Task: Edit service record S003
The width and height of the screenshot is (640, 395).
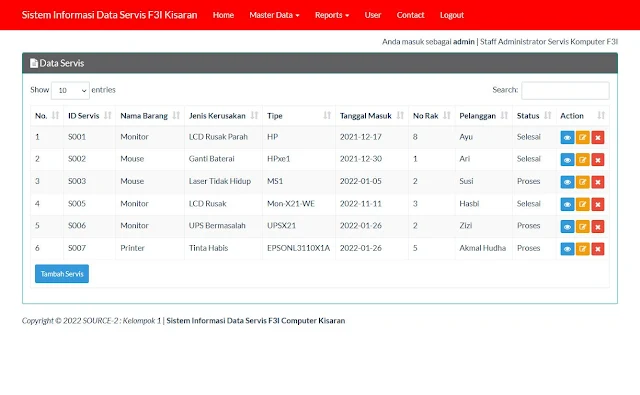Action: coord(583,182)
